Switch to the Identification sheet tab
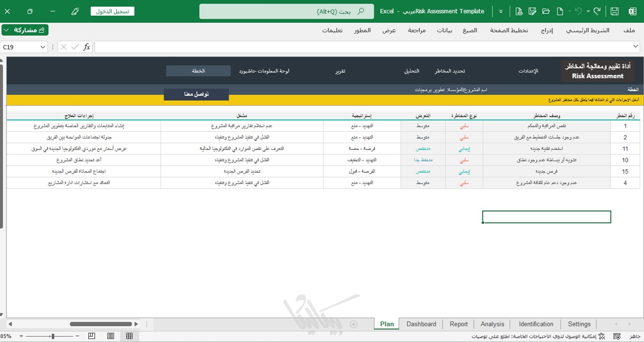The width and height of the screenshot is (644, 342). point(536,324)
